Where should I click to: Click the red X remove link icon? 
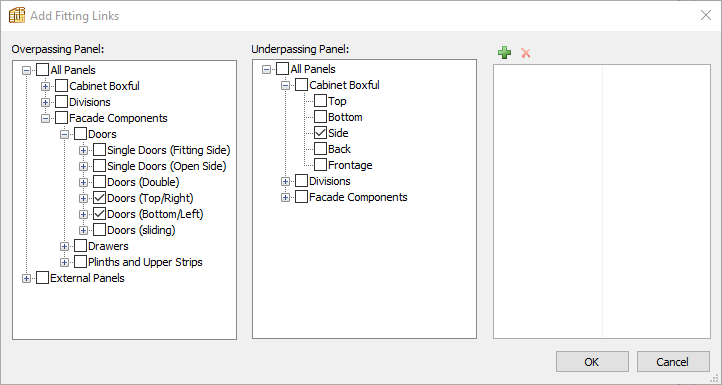pyautogui.click(x=525, y=53)
